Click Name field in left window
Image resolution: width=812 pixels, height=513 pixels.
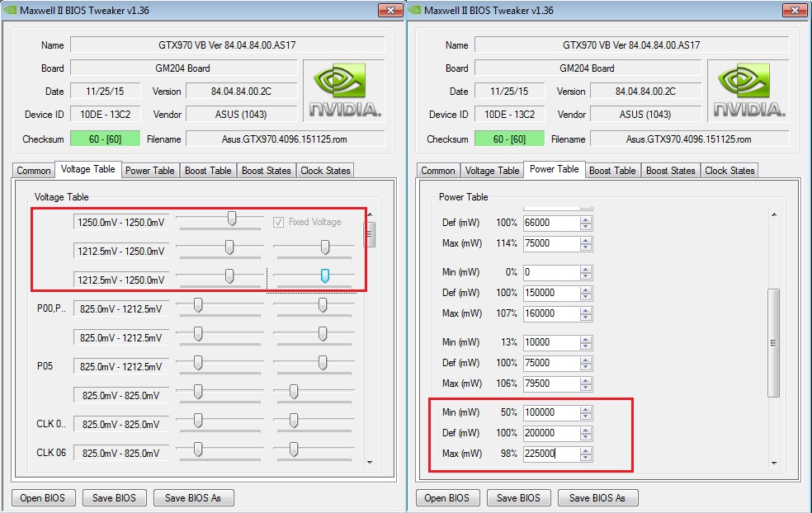(x=227, y=45)
